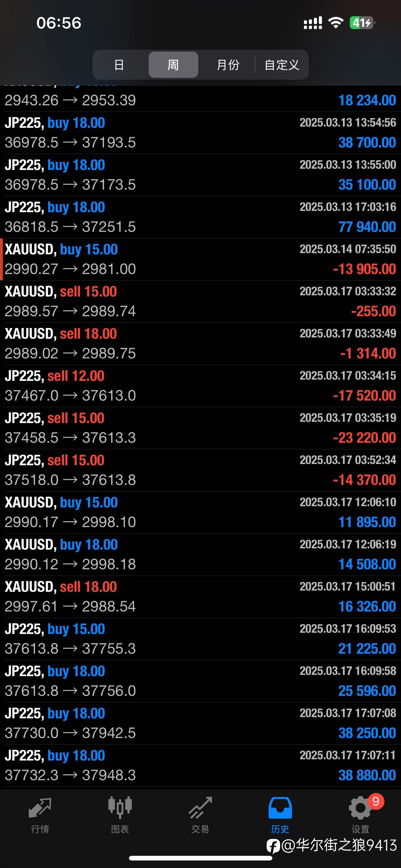Viewport: 401px width, 868px height.
Task: Open the 图表 chart candlestick icon
Action: tap(120, 807)
